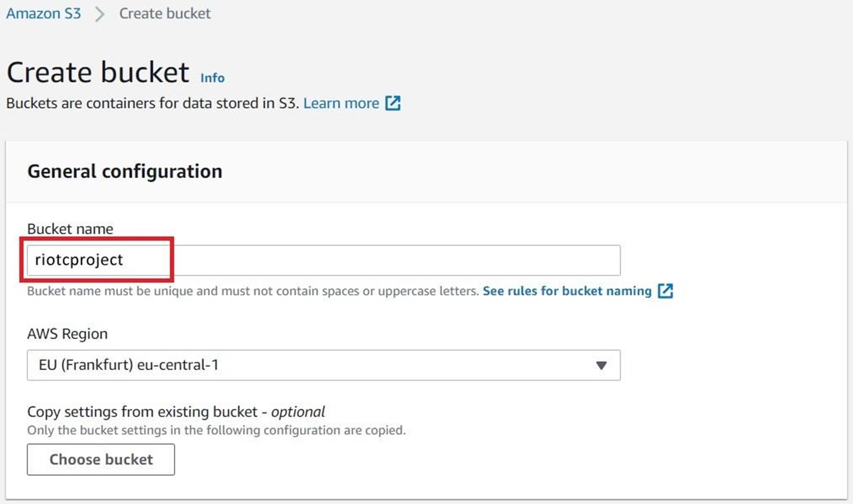
Task: Follow the Learn more link
Action: coord(341,103)
